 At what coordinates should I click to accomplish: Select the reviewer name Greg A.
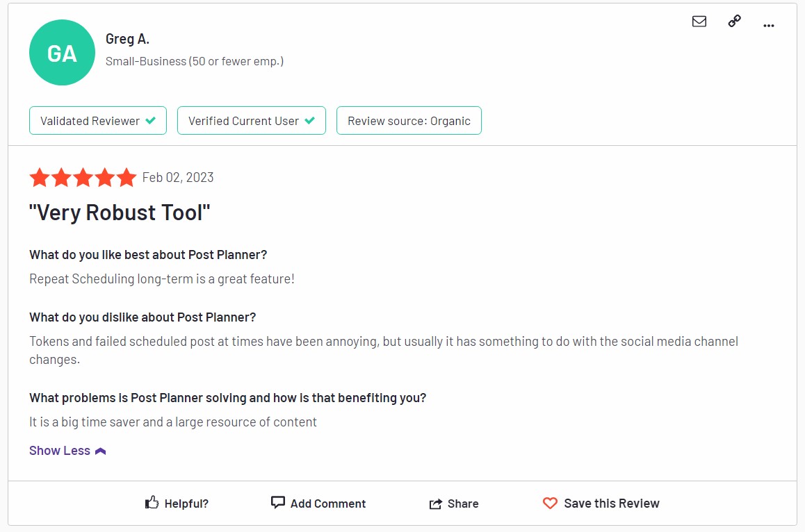[x=127, y=39]
